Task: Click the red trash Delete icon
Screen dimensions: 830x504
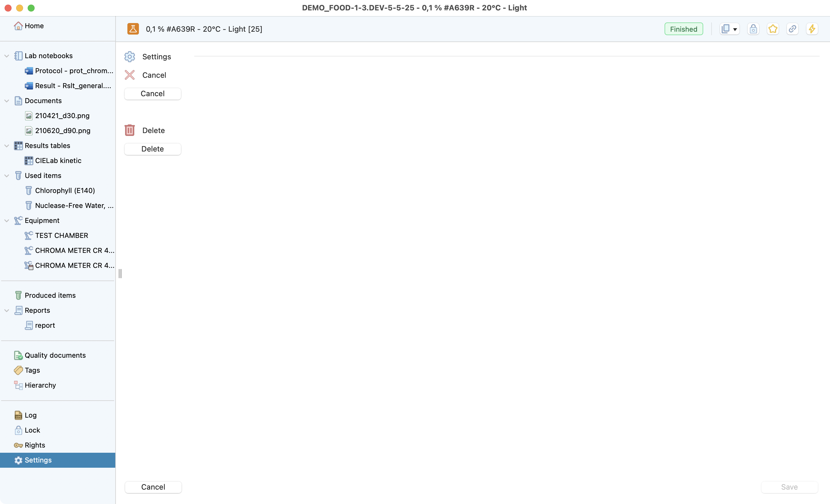Action: (130, 130)
